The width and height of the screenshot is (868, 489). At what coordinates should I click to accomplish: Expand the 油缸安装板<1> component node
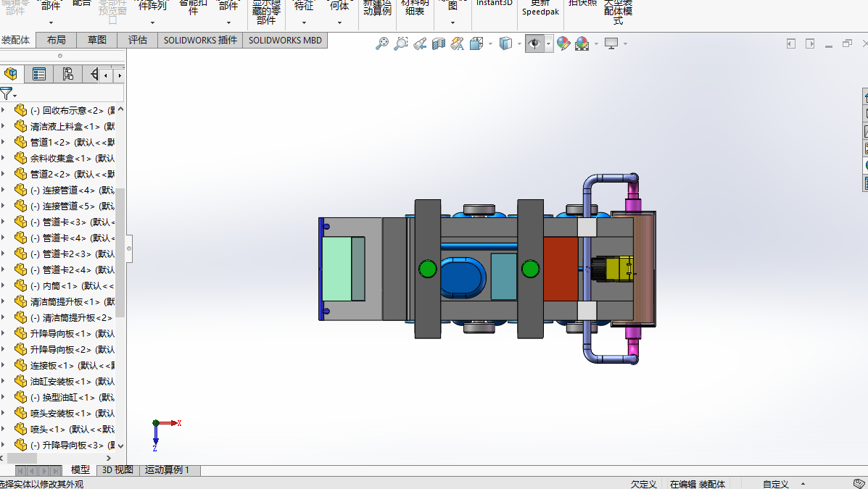[3, 381]
